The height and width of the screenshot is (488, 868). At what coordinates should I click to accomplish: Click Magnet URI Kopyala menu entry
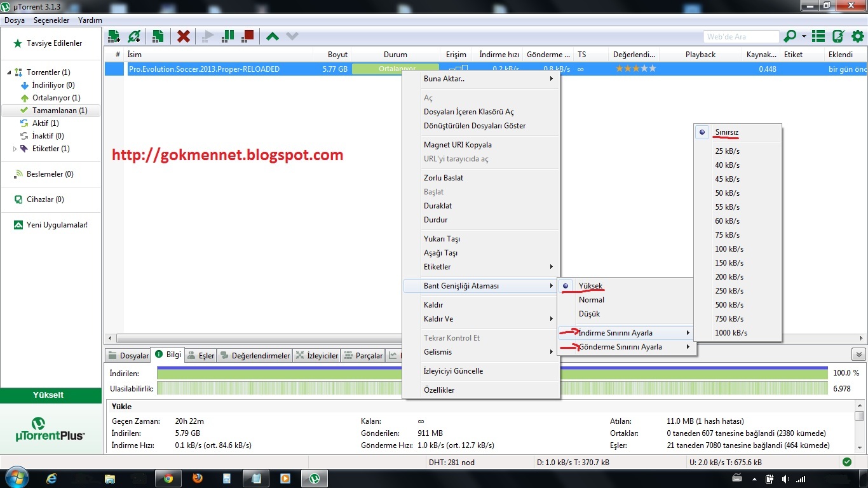[x=481, y=145]
